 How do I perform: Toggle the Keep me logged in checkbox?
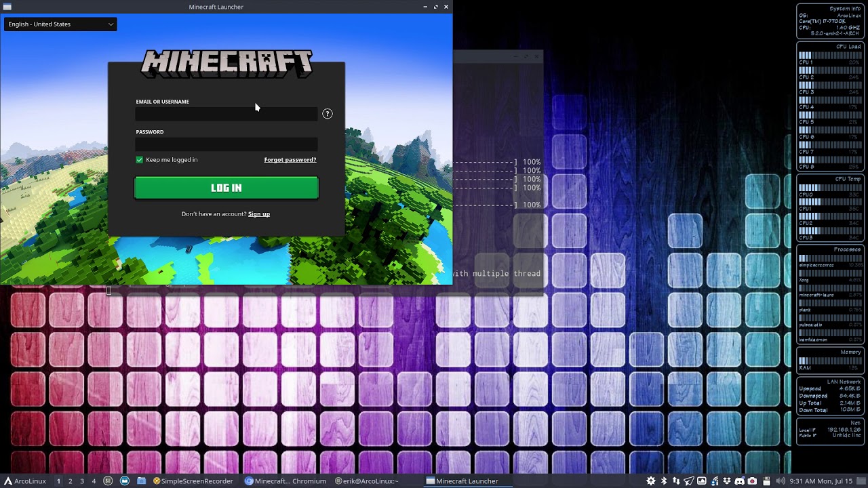pos(140,160)
